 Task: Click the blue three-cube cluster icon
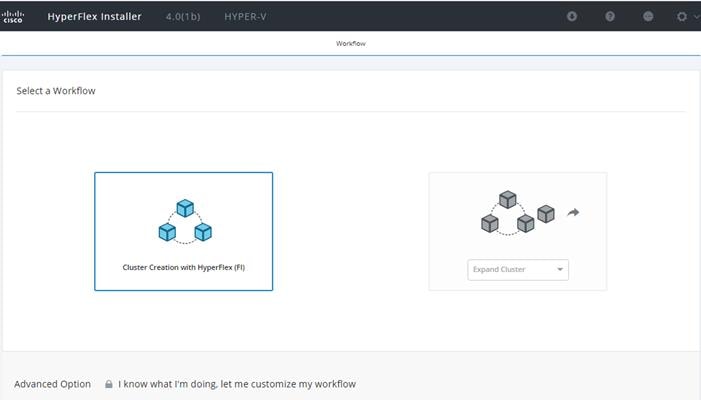185,221
